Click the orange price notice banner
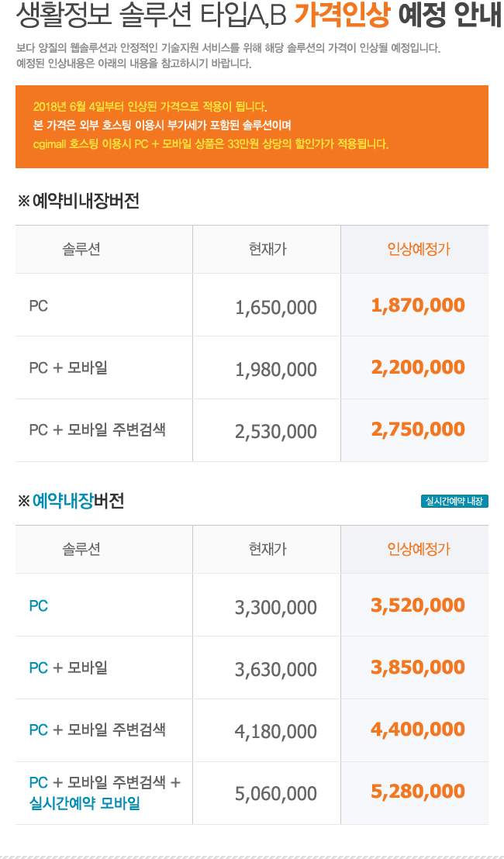The height and width of the screenshot is (859, 504). click(x=252, y=126)
